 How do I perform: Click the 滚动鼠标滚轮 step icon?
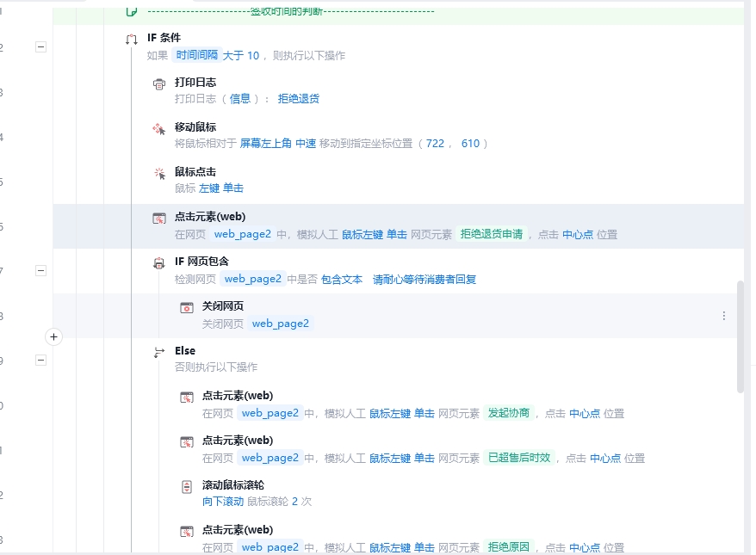click(x=186, y=487)
